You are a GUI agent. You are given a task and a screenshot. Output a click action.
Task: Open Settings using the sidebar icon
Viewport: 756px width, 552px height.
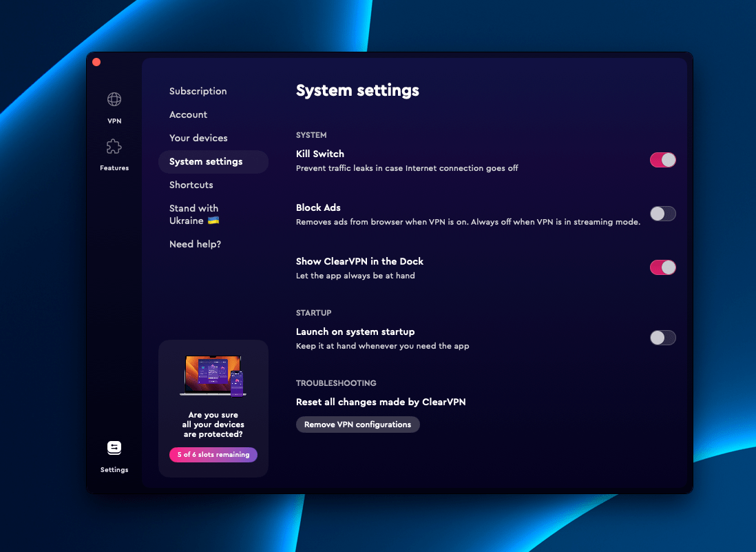pyautogui.click(x=114, y=448)
